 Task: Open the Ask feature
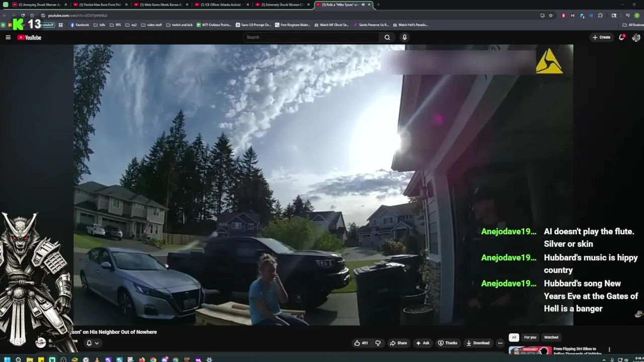423,343
